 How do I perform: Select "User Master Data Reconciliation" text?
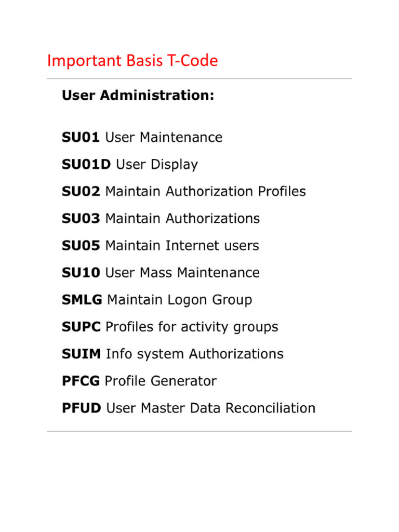click(x=211, y=408)
